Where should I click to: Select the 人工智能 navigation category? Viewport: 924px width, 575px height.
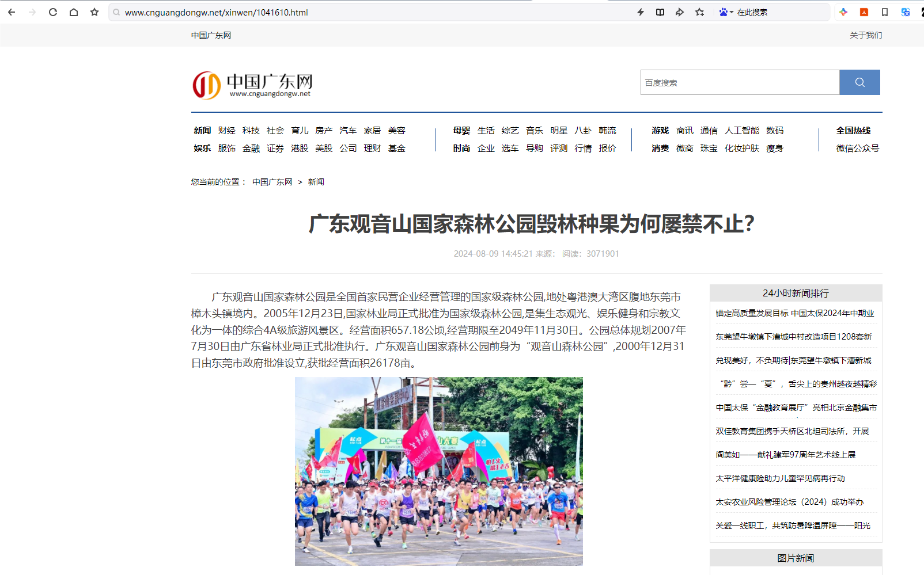click(x=741, y=131)
